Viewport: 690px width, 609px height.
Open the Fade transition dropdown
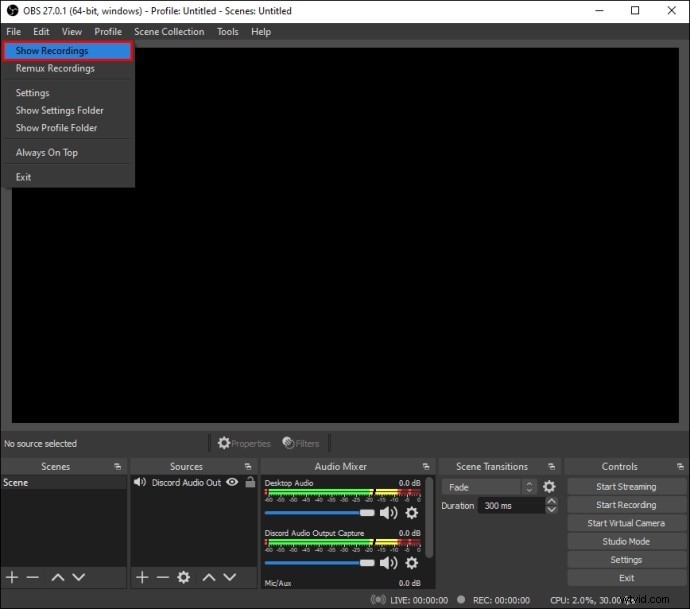coord(489,487)
